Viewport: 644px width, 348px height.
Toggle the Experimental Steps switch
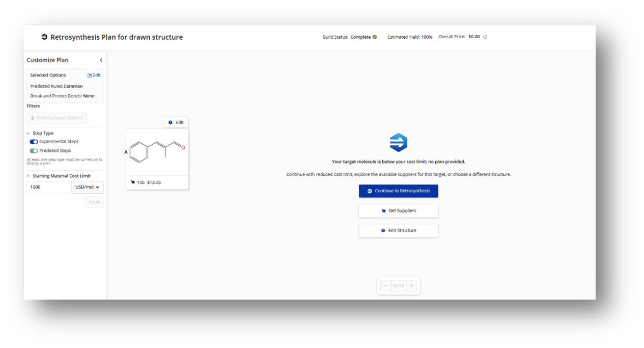(34, 142)
